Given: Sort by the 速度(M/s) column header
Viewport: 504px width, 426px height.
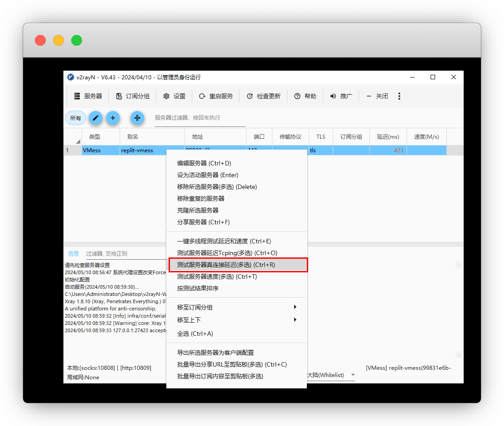Looking at the screenshot, I should click(426, 137).
